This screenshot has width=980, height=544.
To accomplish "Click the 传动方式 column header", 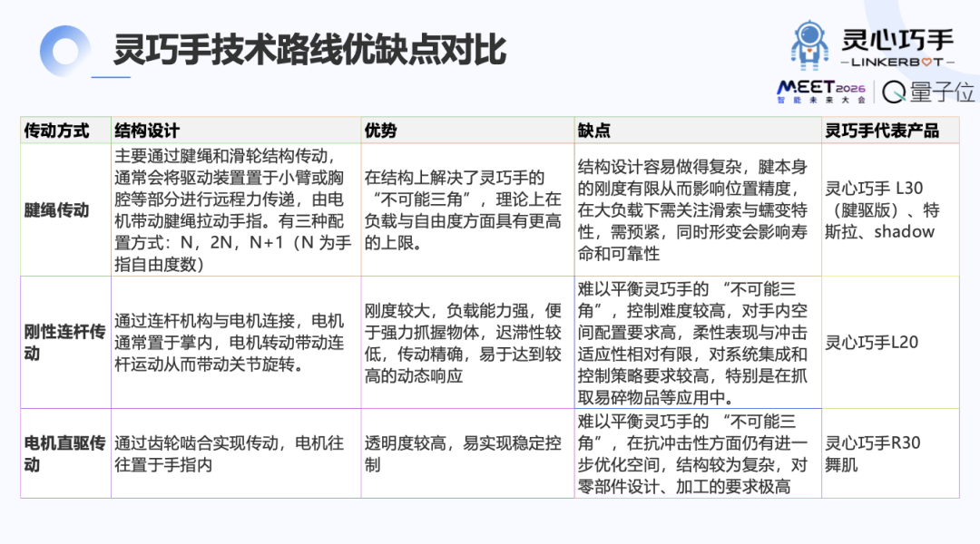I will pyautogui.click(x=56, y=131).
